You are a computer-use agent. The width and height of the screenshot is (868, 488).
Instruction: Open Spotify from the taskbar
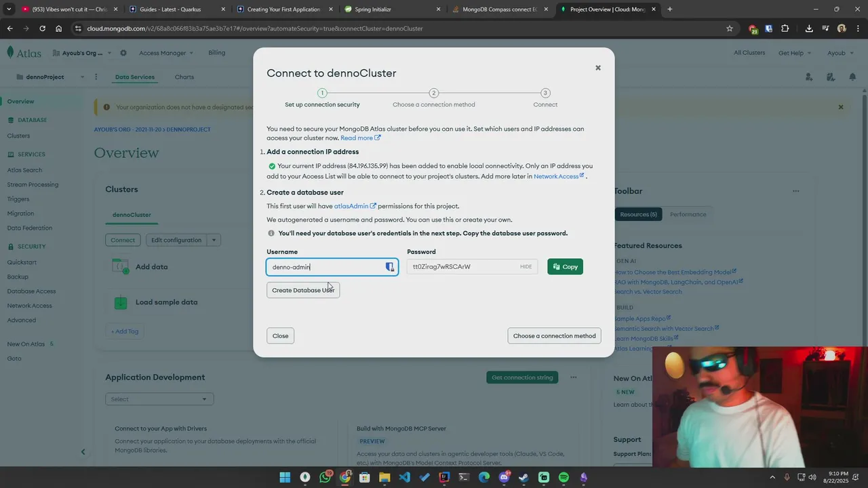tap(564, 477)
